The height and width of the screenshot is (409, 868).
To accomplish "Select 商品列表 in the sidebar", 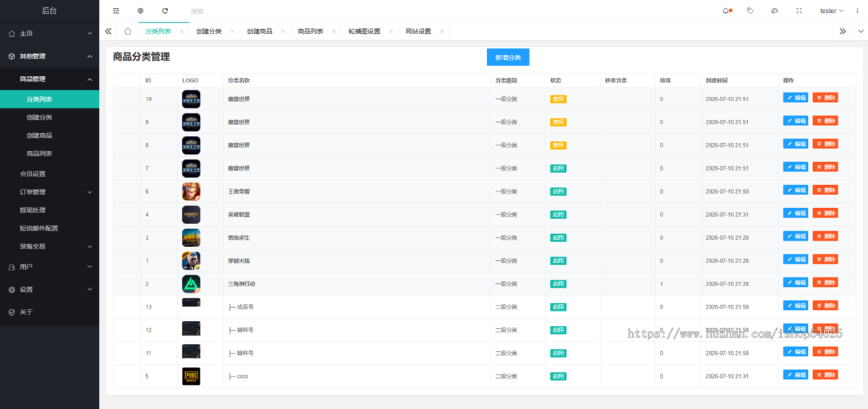I will pos(49,153).
